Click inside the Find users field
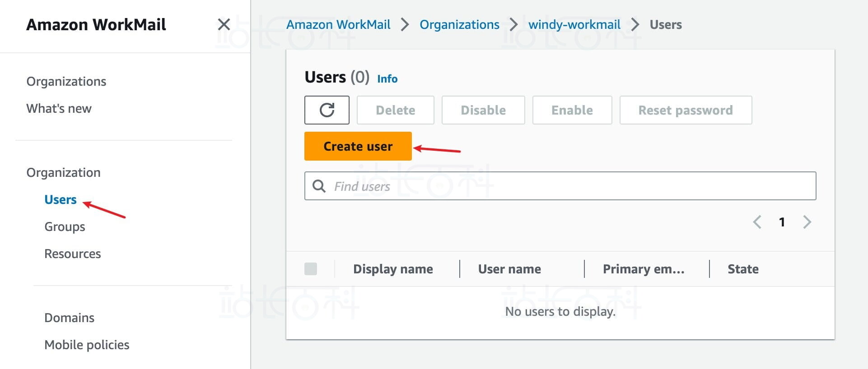 [x=569, y=186]
